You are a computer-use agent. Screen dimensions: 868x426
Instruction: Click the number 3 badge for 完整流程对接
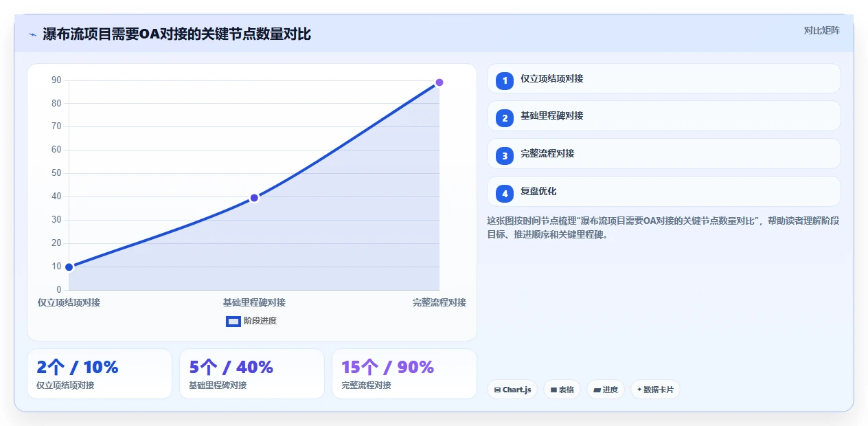tap(505, 156)
